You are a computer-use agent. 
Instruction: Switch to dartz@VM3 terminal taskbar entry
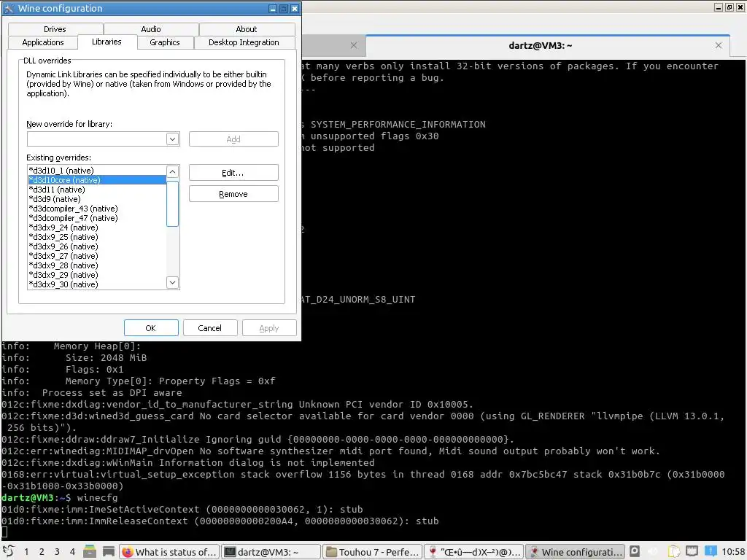tap(271, 552)
